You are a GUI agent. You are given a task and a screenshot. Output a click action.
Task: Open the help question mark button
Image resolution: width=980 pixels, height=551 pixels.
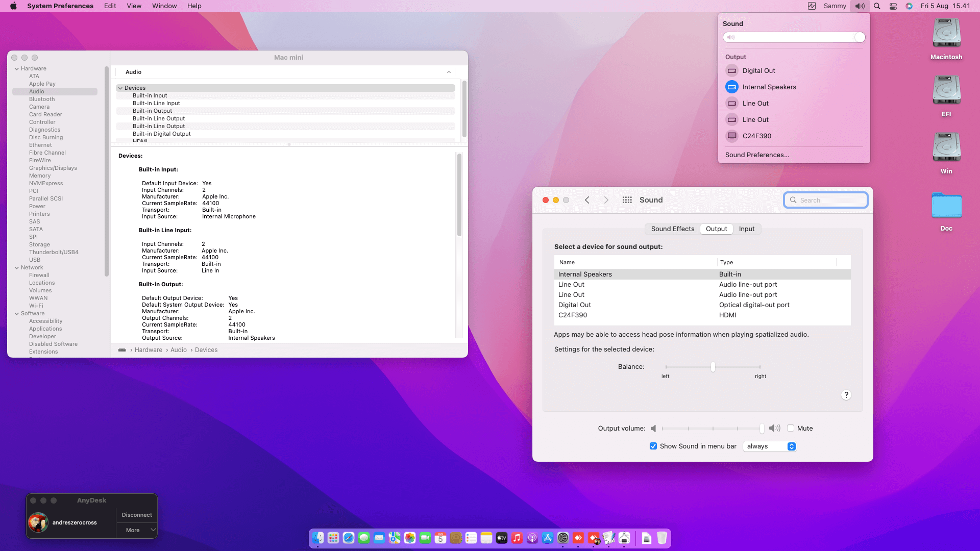(846, 395)
